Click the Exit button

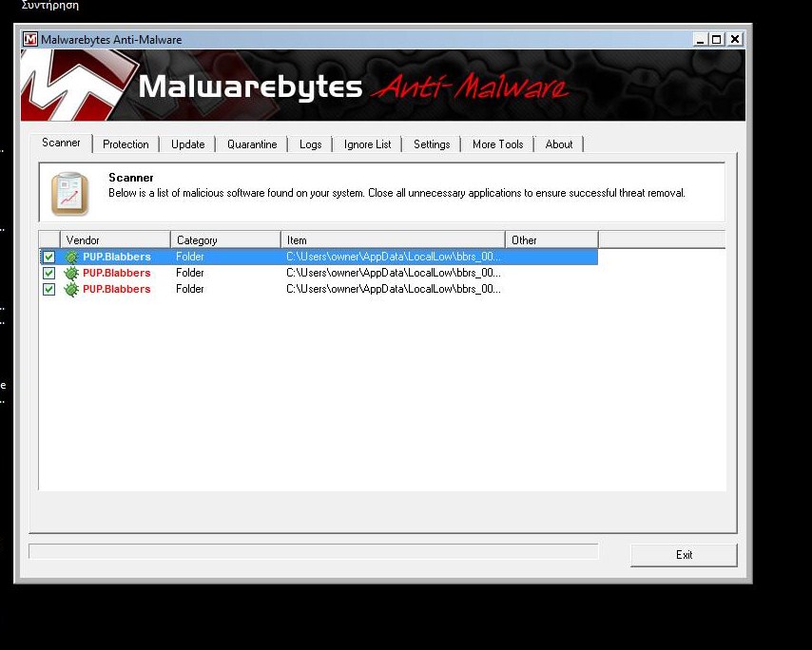pyautogui.click(x=684, y=555)
